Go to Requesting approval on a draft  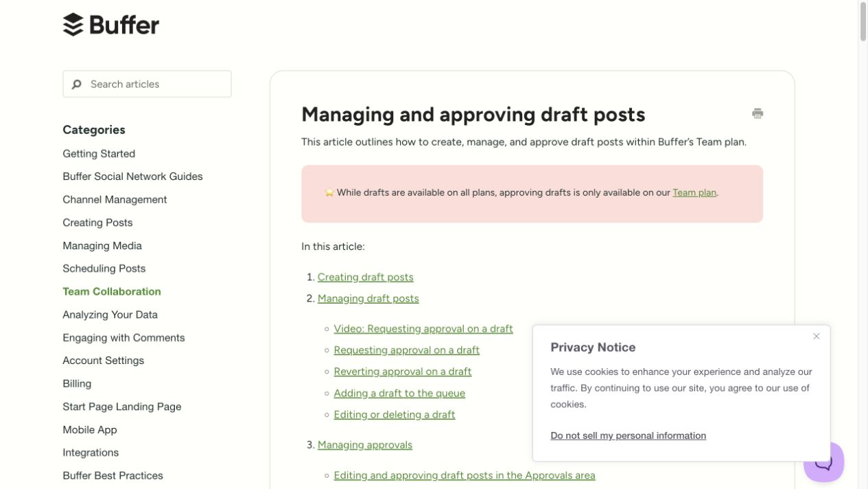point(407,350)
